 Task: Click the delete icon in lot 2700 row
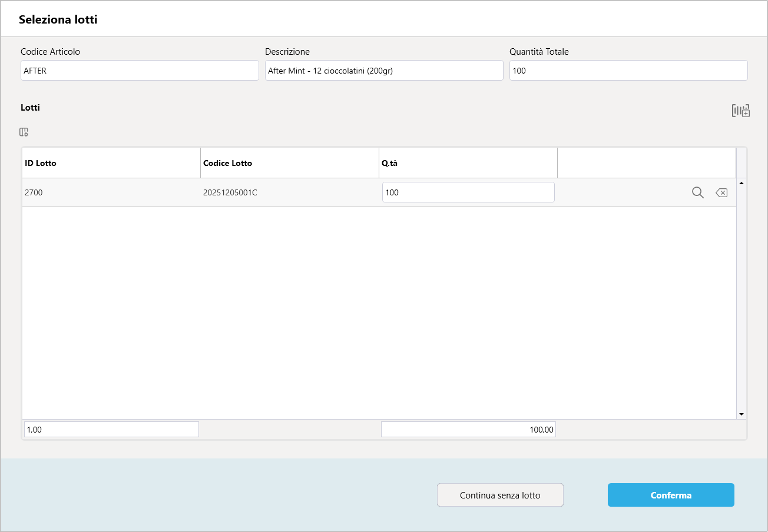point(721,192)
